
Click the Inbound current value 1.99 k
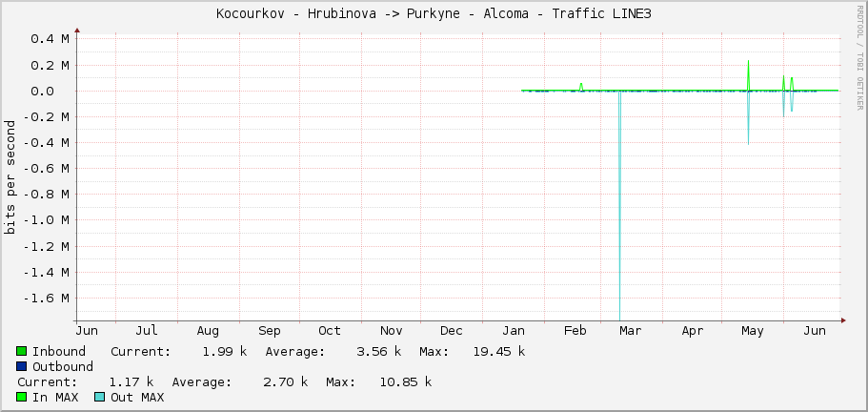pyautogui.click(x=225, y=352)
